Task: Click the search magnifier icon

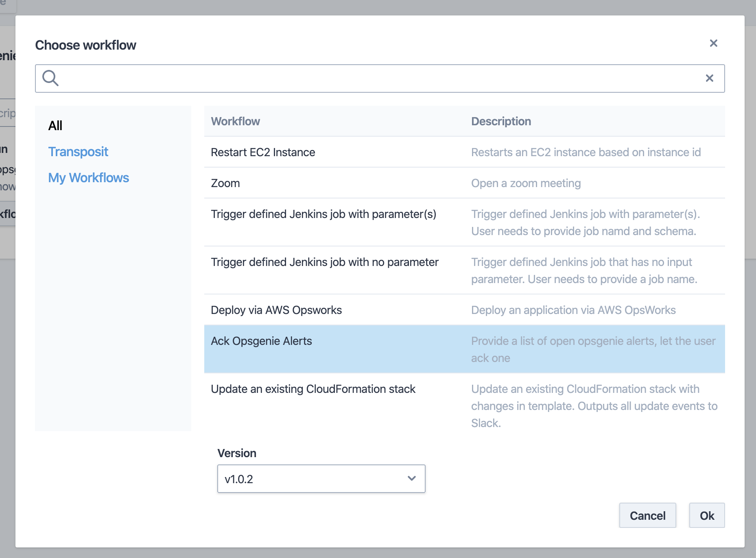Action: [x=50, y=78]
